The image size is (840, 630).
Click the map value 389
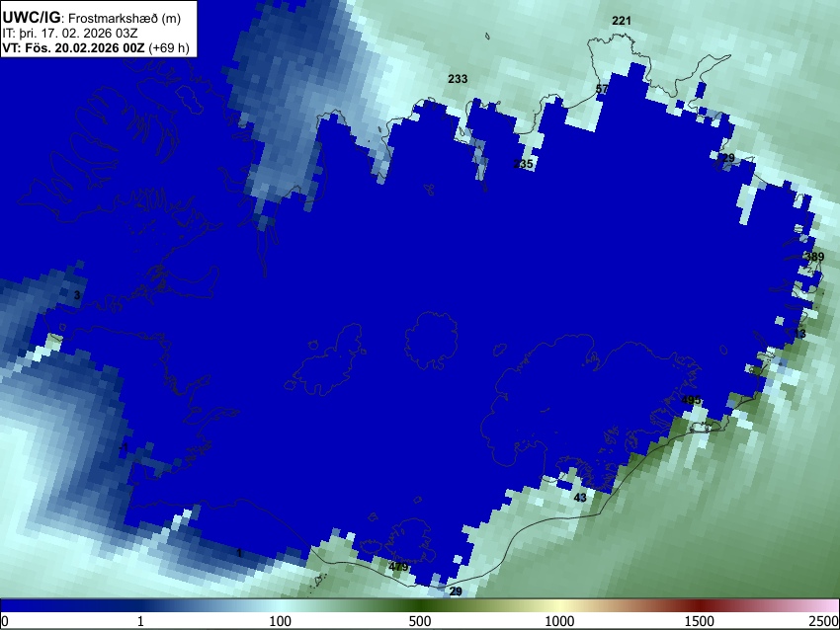point(814,257)
